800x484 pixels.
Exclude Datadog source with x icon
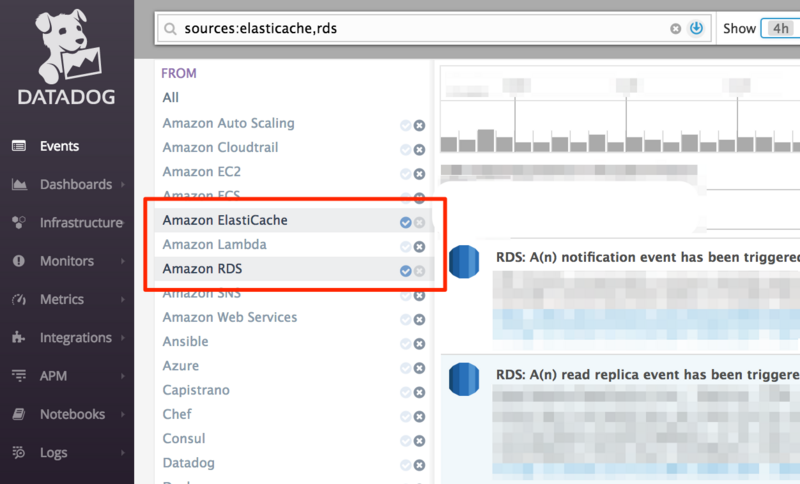pos(419,465)
